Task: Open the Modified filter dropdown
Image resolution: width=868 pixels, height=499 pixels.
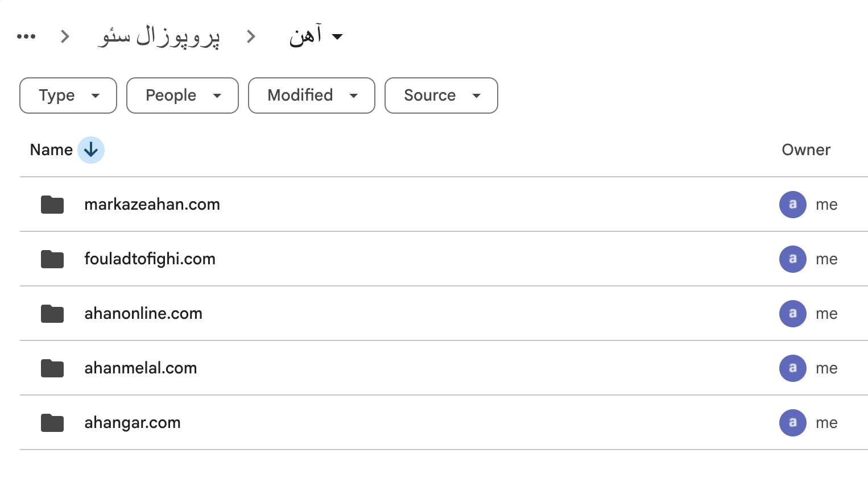Action: coord(311,95)
